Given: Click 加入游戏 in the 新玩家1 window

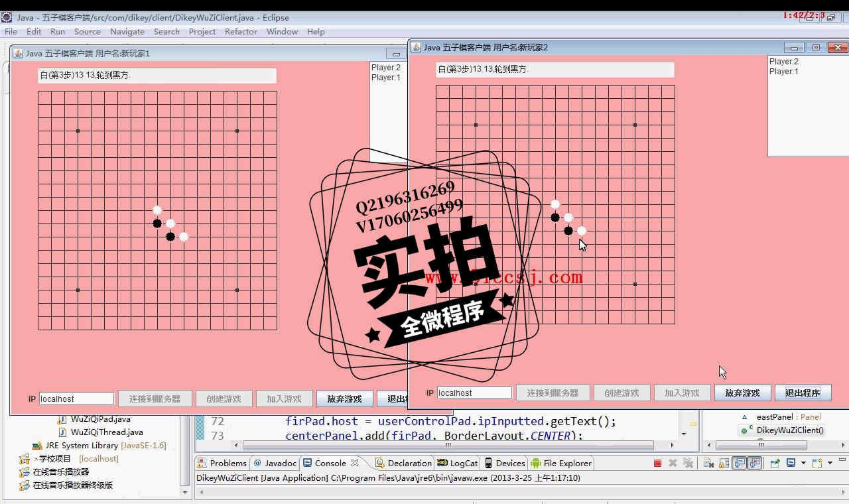Looking at the screenshot, I should (x=284, y=399).
